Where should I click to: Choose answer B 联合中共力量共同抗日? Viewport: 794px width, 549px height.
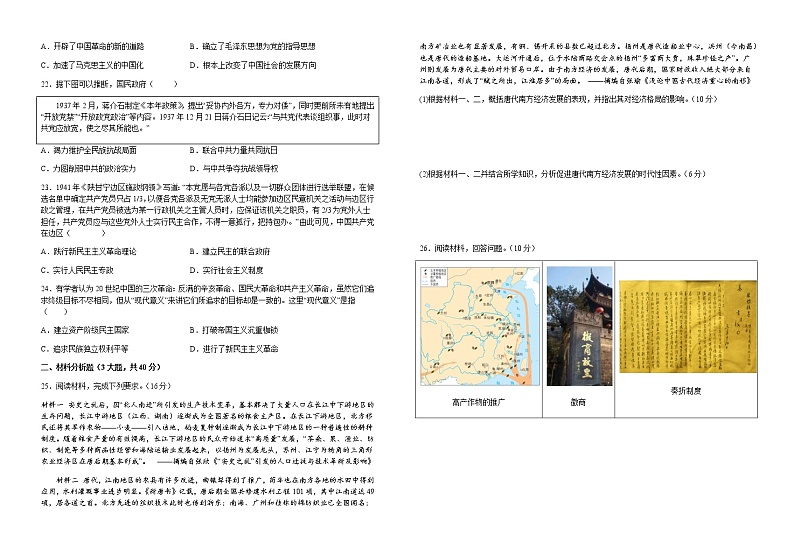[233, 150]
